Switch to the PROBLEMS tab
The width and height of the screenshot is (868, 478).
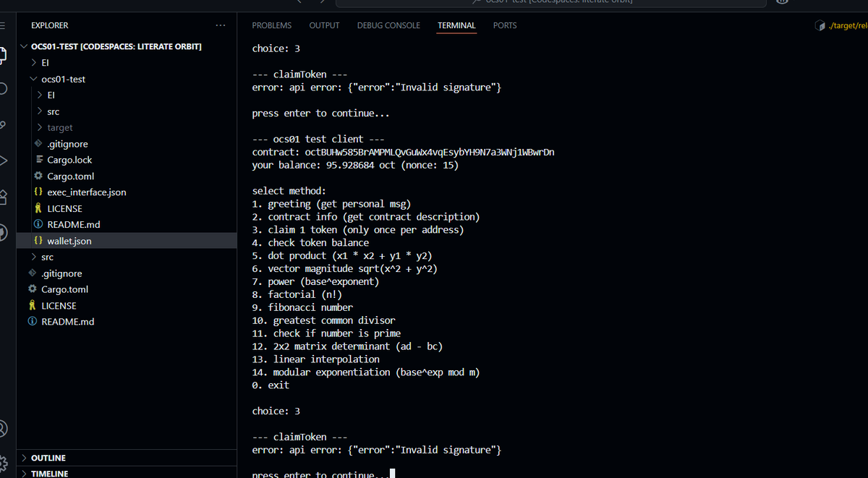tap(272, 25)
